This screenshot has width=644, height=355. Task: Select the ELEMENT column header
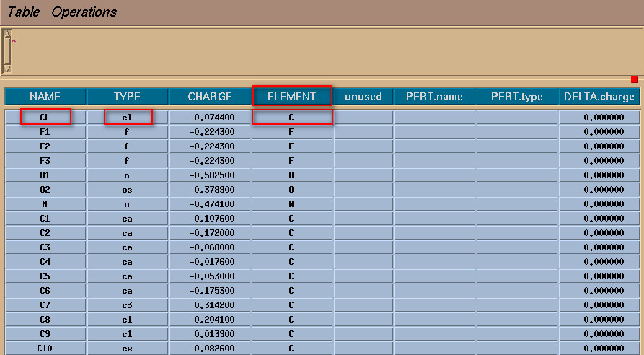(291, 96)
